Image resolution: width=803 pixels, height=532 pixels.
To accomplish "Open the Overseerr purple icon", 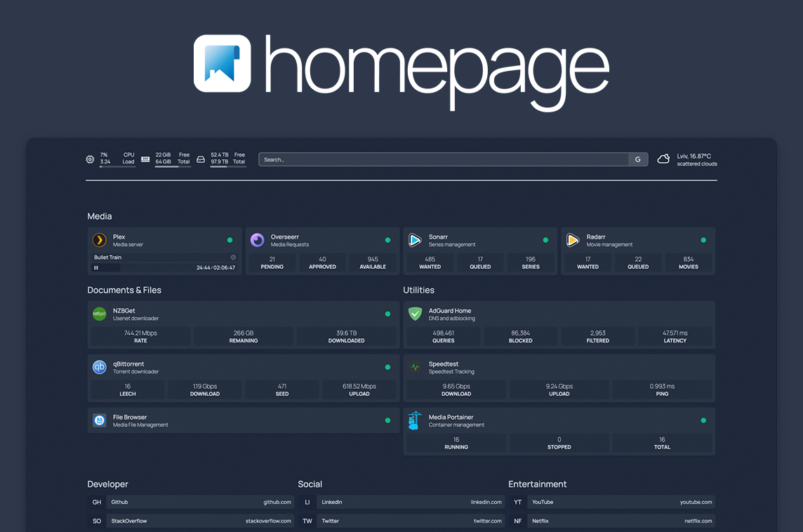I will tap(257, 239).
